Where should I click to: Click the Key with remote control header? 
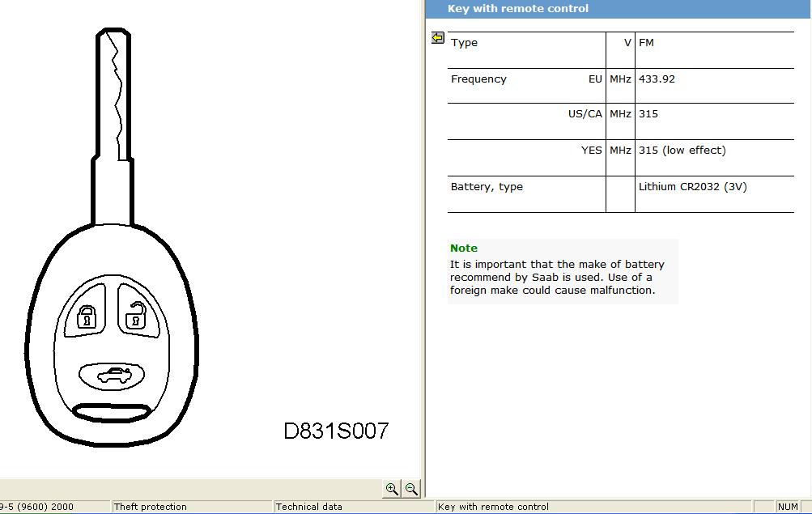click(518, 9)
